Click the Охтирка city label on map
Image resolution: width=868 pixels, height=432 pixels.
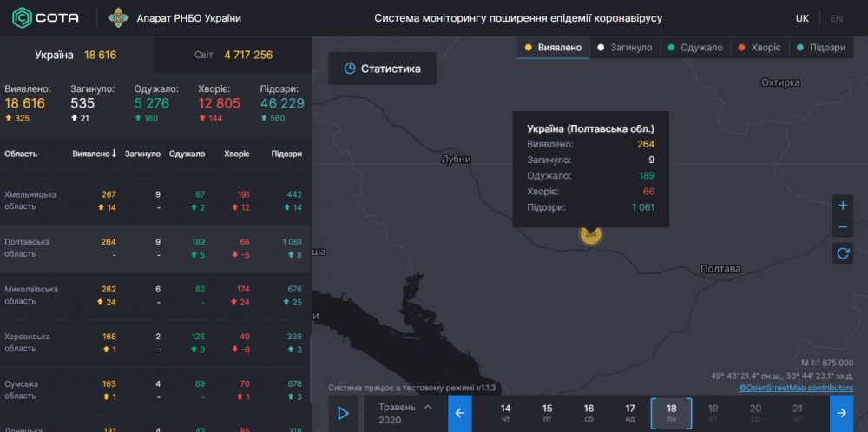coord(780,82)
